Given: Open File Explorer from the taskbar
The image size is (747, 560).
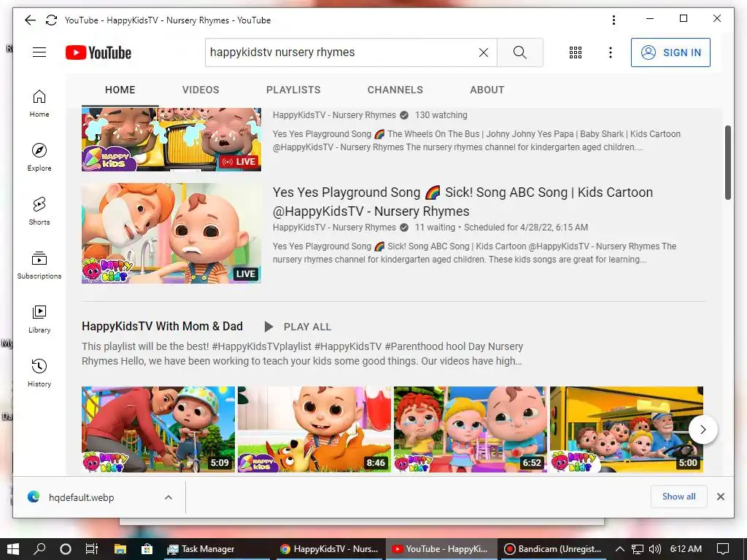Looking at the screenshot, I should 120,549.
